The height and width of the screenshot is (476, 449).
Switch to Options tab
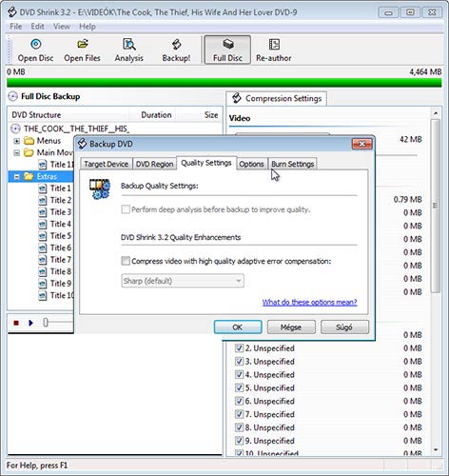251,164
